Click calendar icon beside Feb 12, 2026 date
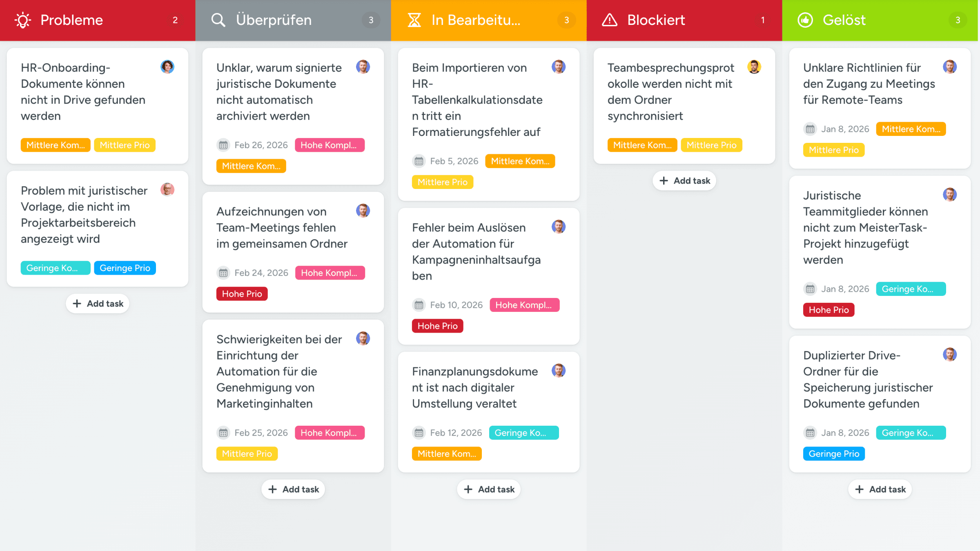The width and height of the screenshot is (980, 551). click(419, 433)
